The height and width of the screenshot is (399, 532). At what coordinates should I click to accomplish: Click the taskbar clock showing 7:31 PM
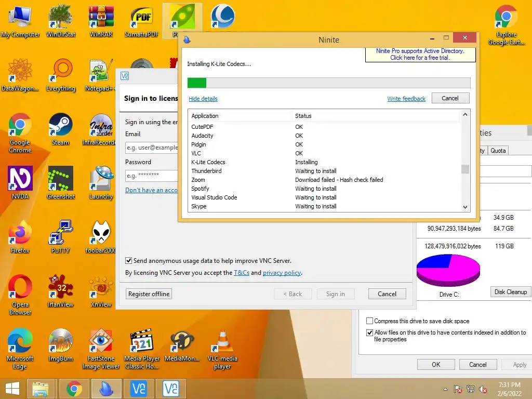pyautogui.click(x=509, y=389)
